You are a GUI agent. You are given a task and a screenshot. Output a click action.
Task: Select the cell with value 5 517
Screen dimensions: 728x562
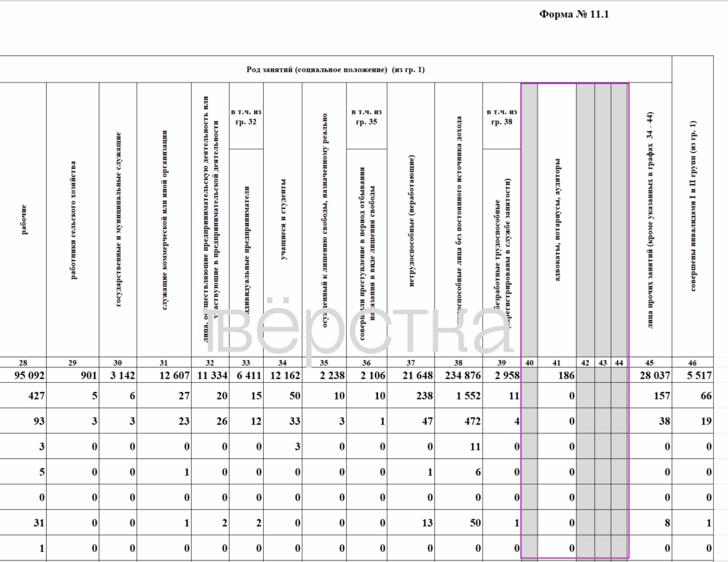point(692,376)
